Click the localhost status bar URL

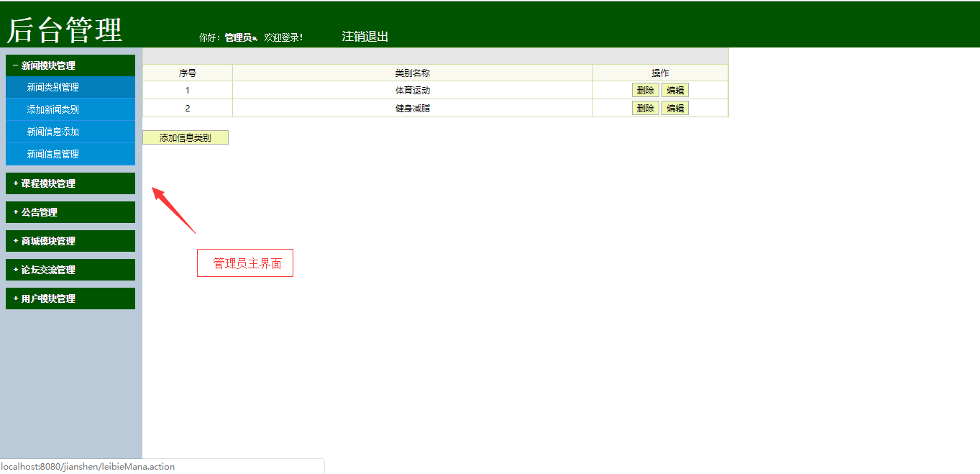pos(88,466)
